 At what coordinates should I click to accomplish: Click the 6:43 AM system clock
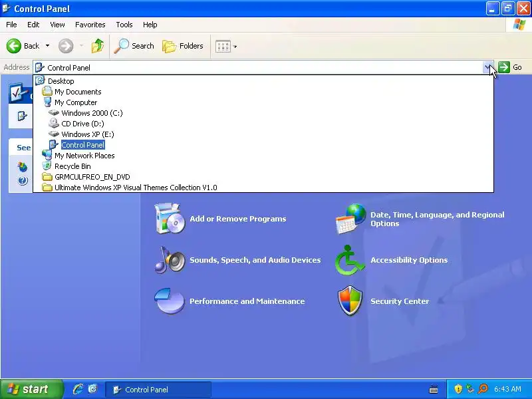[507, 389]
